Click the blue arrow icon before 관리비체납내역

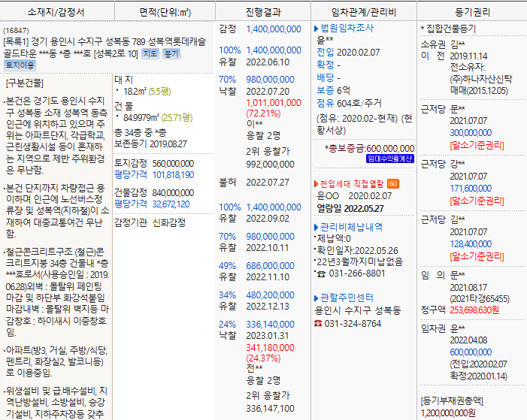pyautogui.click(x=316, y=226)
